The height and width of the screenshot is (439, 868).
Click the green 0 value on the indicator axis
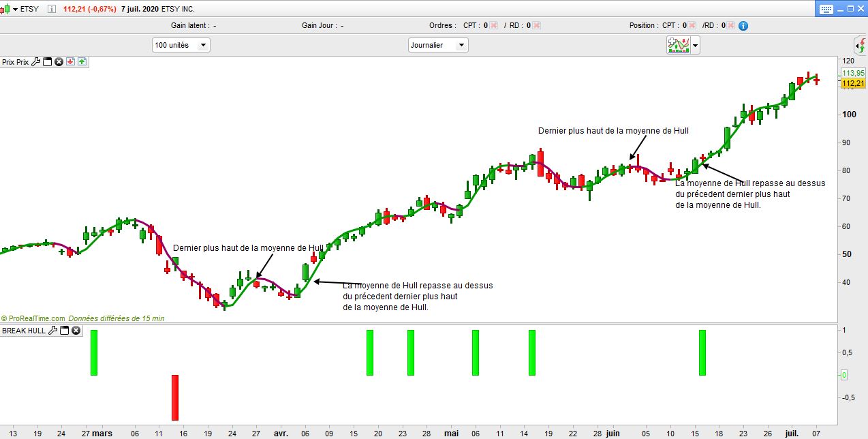point(843,375)
